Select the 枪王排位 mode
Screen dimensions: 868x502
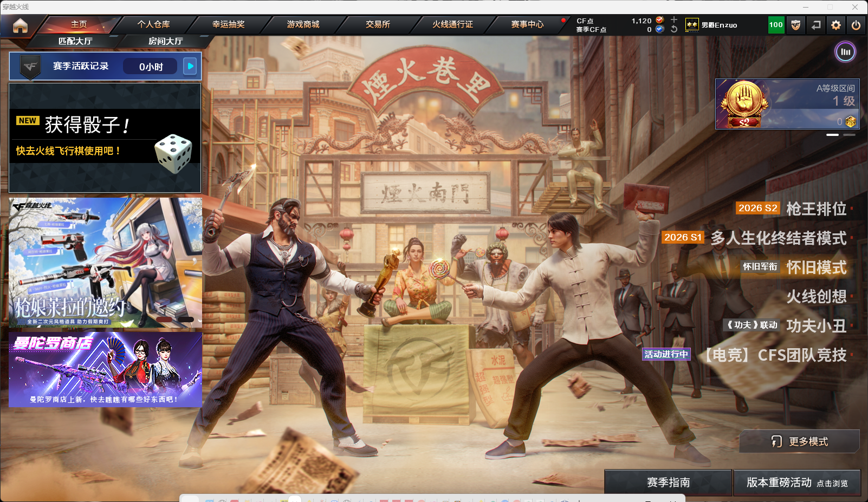tap(817, 209)
